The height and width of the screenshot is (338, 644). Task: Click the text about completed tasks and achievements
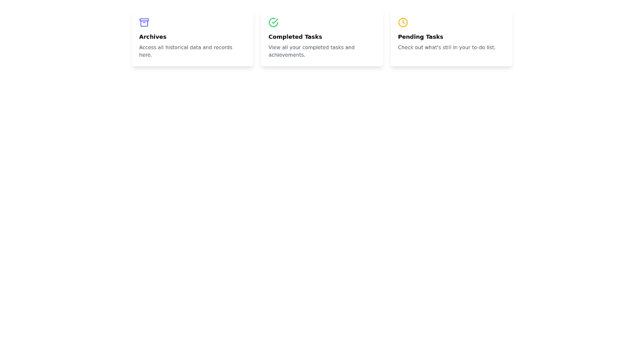(x=312, y=51)
